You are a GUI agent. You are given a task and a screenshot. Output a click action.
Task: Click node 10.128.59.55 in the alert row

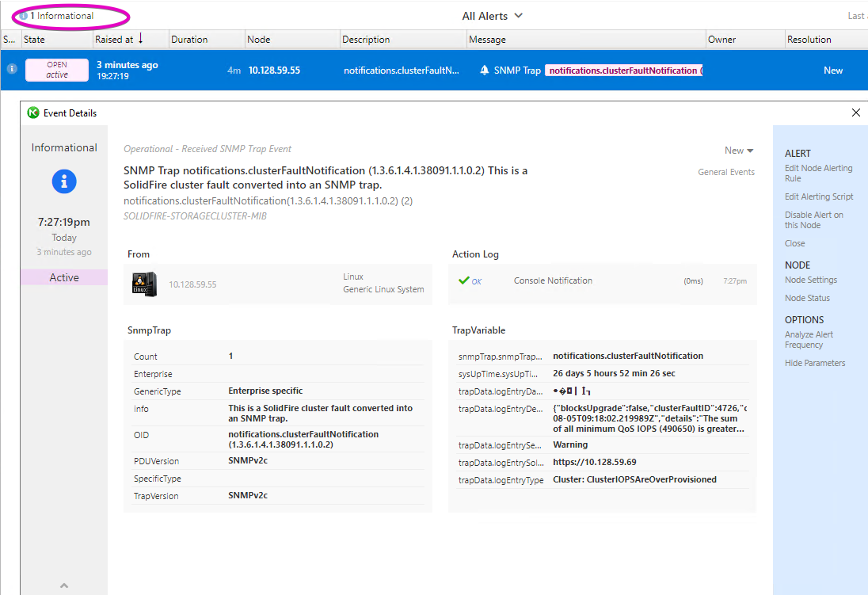pyautogui.click(x=274, y=71)
